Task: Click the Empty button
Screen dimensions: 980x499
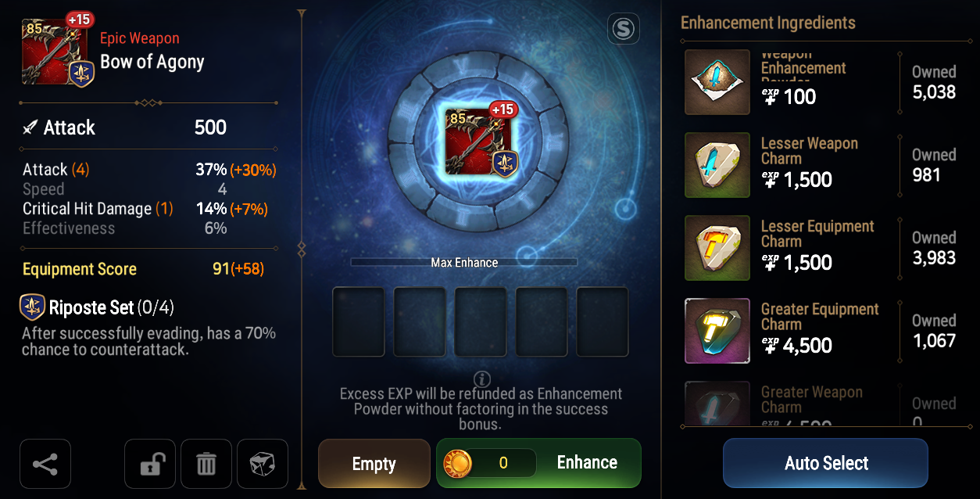Action: (x=374, y=463)
